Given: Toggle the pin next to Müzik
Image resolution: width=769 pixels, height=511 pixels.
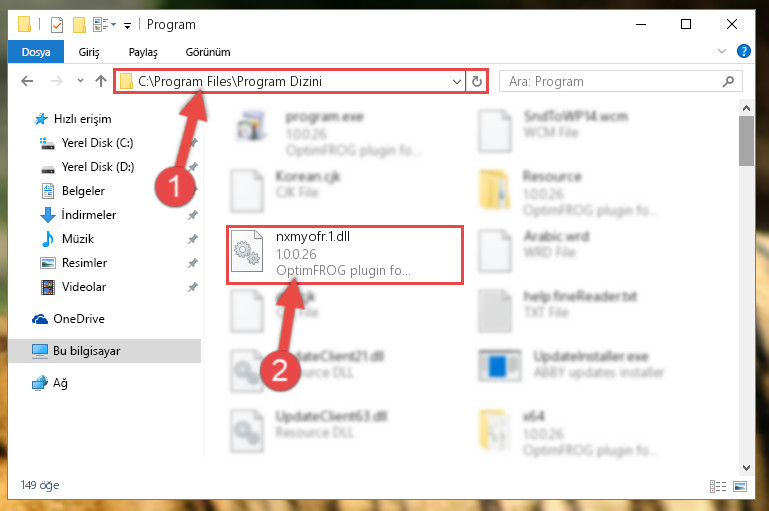Looking at the screenshot, I should click(193, 239).
